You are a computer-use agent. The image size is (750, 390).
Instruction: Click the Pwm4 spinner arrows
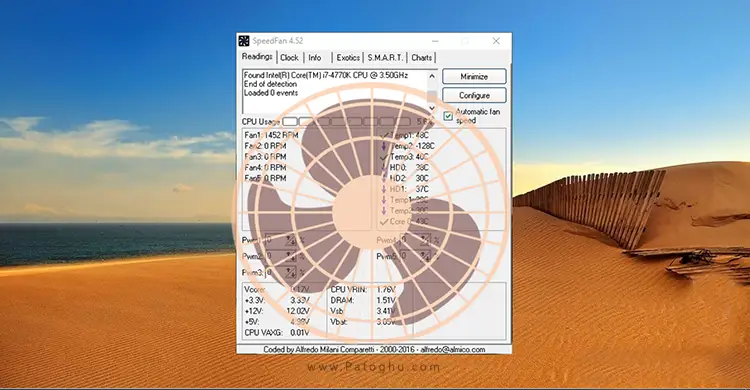coord(425,240)
